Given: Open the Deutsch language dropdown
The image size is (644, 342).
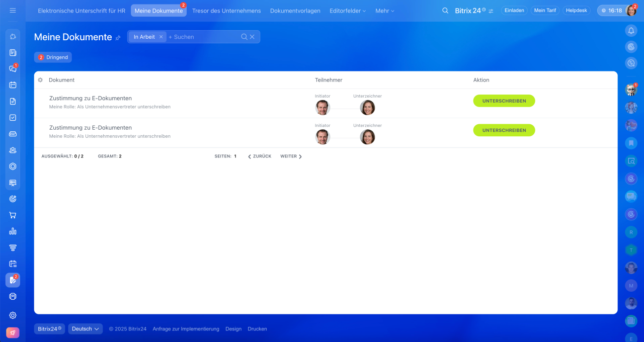Looking at the screenshot, I should point(86,329).
